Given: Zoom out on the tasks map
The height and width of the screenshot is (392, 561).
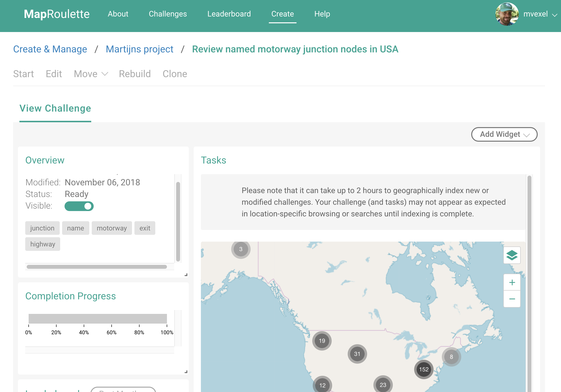Looking at the screenshot, I should (512, 298).
